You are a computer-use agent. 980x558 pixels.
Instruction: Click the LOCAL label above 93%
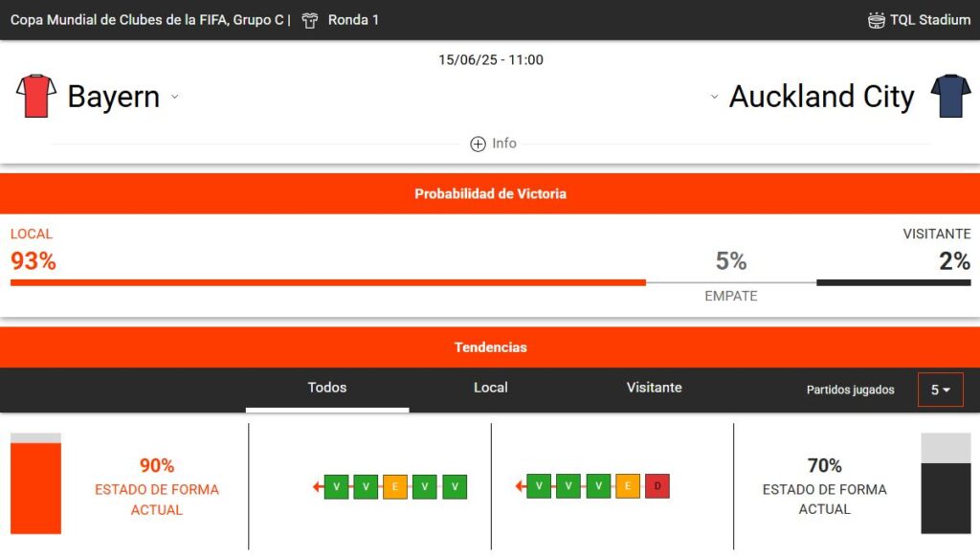point(32,234)
